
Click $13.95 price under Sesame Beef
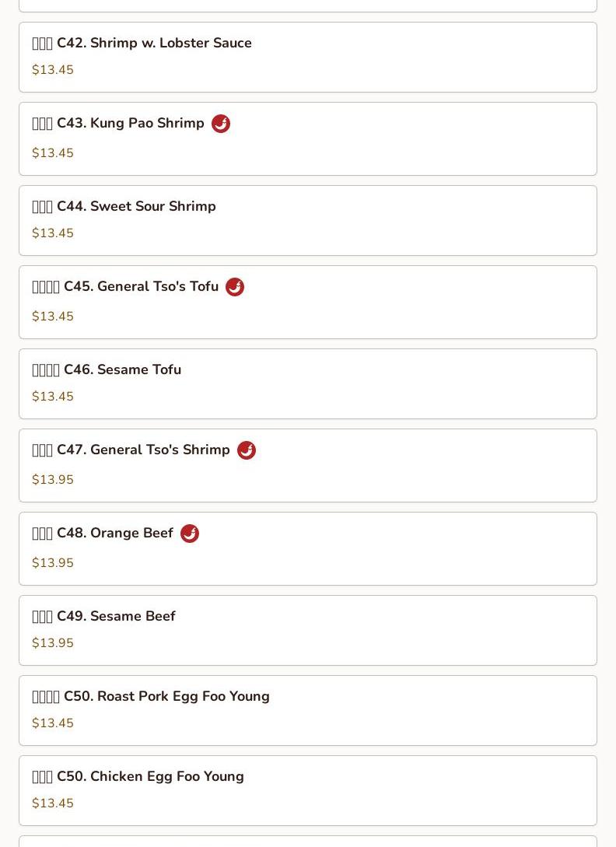[53, 643]
